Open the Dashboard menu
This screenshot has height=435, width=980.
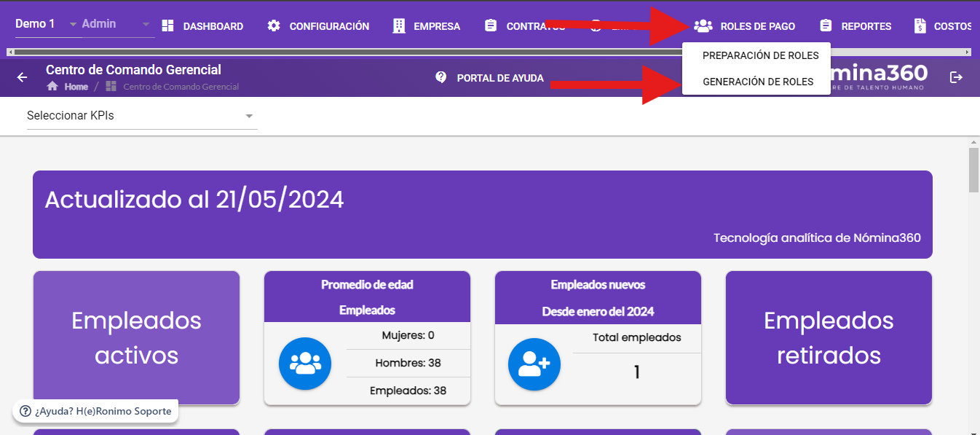(202, 26)
